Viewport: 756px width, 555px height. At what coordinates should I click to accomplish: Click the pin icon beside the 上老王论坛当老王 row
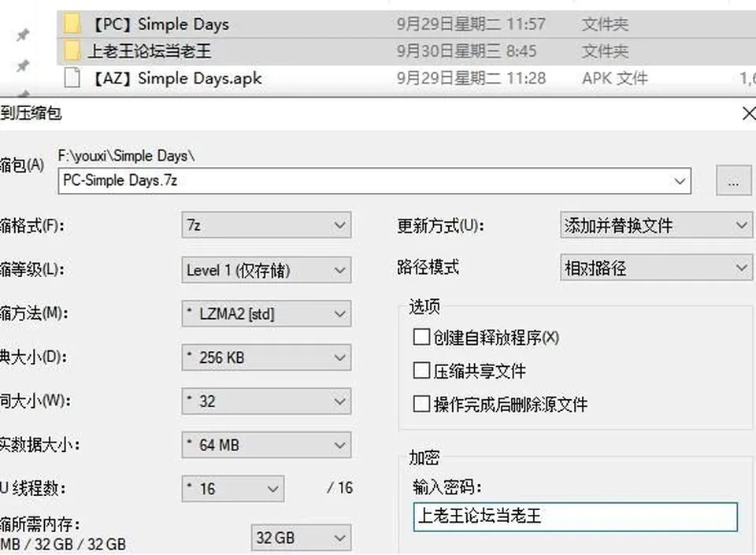point(23,65)
